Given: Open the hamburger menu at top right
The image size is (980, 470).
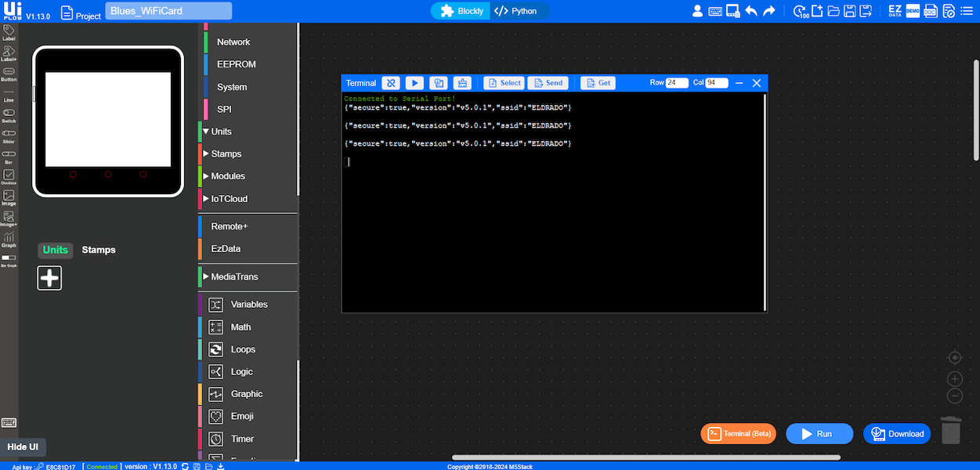Looking at the screenshot, I should pos(968,11).
